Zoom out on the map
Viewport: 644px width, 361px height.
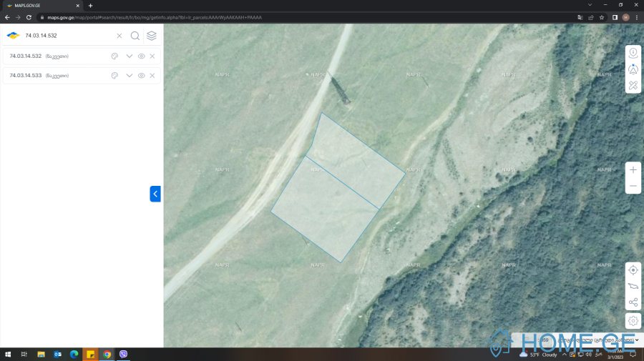coord(633,186)
